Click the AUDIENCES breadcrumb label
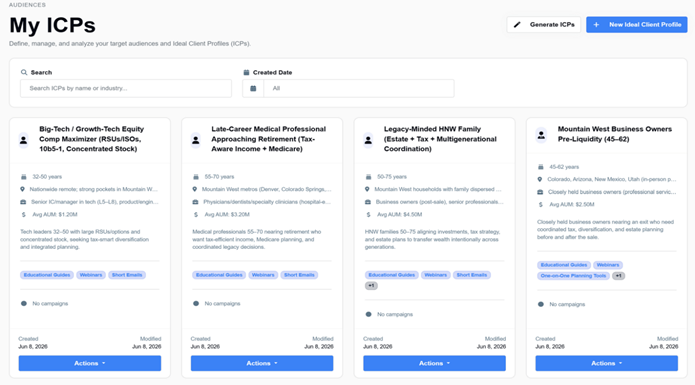Screen dimensions: 695x385 point(27,5)
